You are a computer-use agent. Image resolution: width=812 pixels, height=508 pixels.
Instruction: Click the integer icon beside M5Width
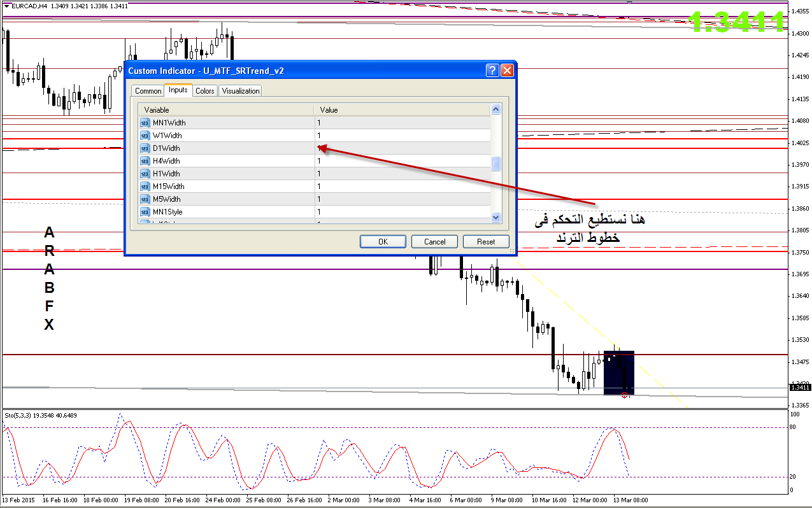click(144, 199)
